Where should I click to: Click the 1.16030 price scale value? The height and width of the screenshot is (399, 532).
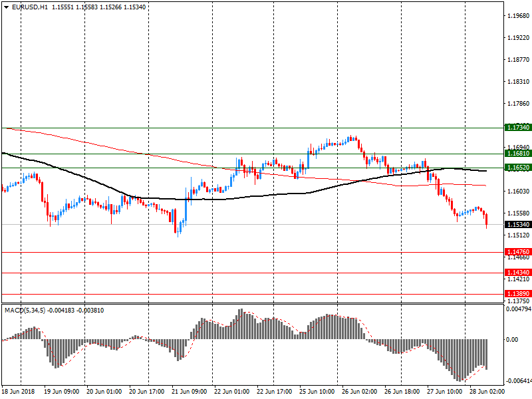517,192
